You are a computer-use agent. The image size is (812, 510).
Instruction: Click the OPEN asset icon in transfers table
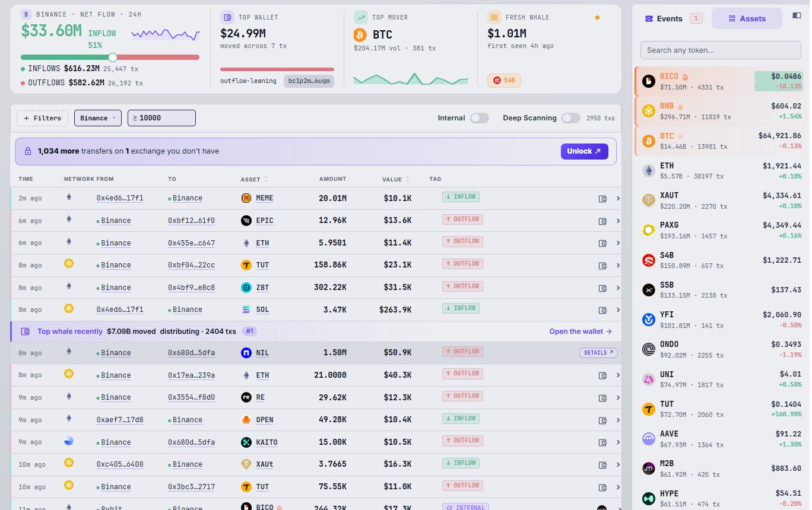pyautogui.click(x=246, y=420)
